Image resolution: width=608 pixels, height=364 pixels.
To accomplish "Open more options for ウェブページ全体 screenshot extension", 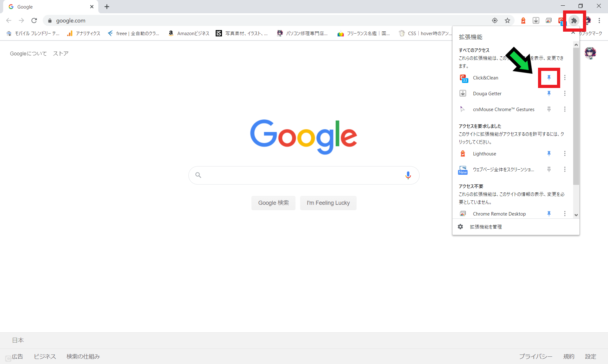I will [565, 169].
